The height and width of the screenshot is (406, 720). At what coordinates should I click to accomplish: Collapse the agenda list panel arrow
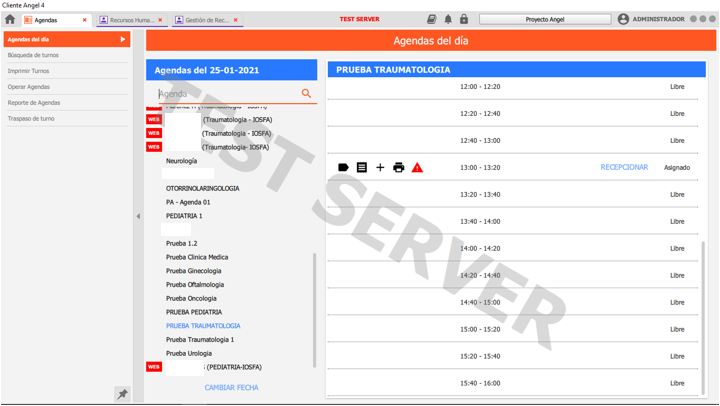(x=138, y=216)
